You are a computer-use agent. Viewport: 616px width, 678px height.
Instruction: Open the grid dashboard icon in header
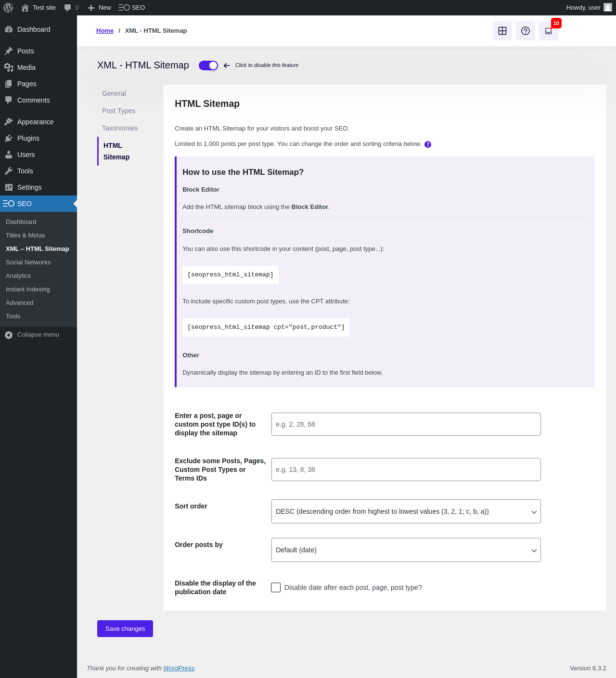click(502, 31)
